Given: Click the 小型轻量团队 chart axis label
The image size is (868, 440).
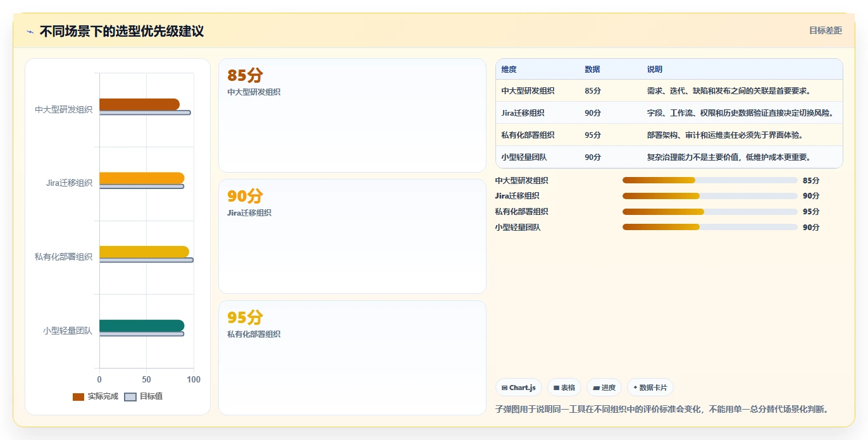Looking at the screenshot, I should coord(68,331).
